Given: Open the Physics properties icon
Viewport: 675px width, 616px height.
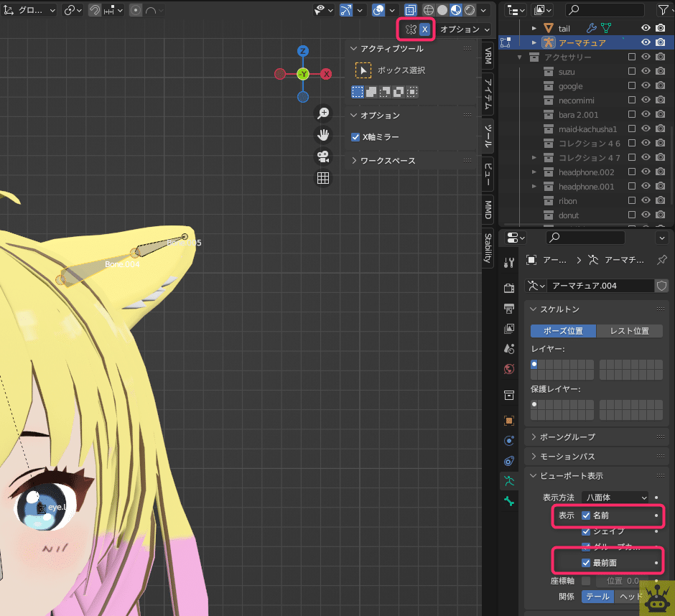Looking at the screenshot, I should pos(509,441).
